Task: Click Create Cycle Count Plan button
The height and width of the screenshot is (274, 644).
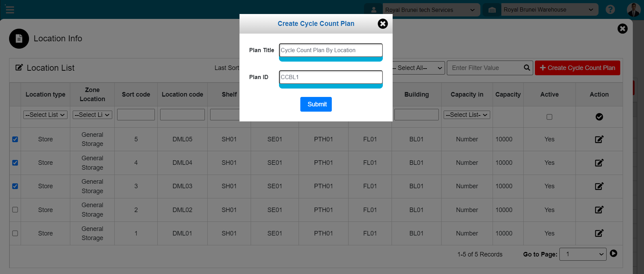Action: click(x=577, y=68)
